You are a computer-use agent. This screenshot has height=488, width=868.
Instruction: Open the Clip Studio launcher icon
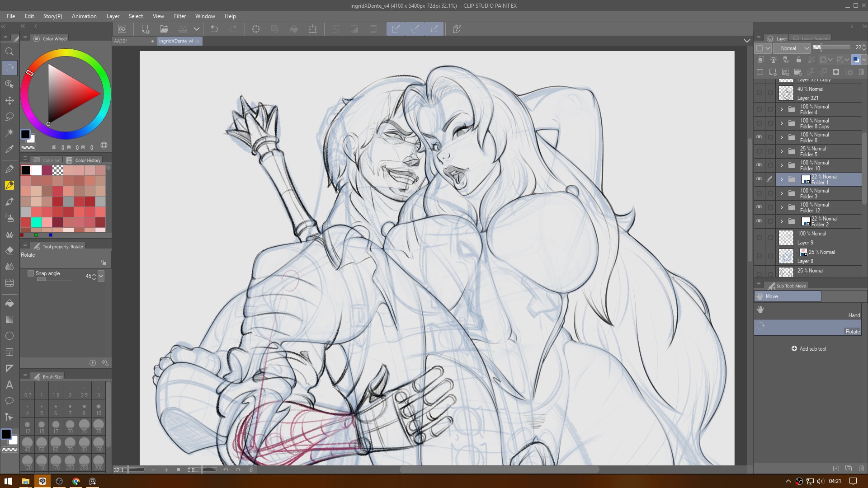122,29
